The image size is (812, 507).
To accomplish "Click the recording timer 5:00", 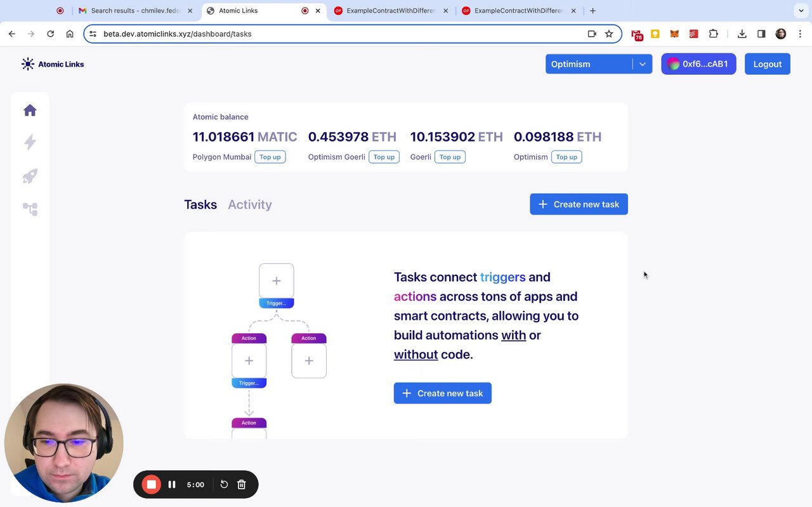I will click(195, 485).
